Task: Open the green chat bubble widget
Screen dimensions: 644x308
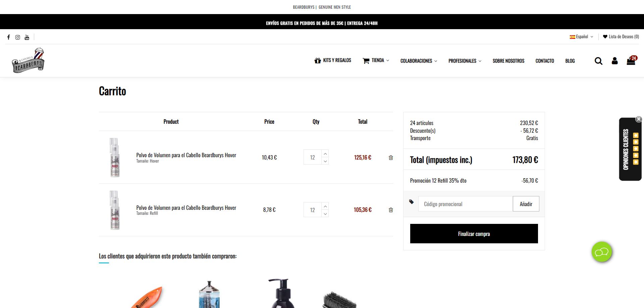Action: (602, 252)
